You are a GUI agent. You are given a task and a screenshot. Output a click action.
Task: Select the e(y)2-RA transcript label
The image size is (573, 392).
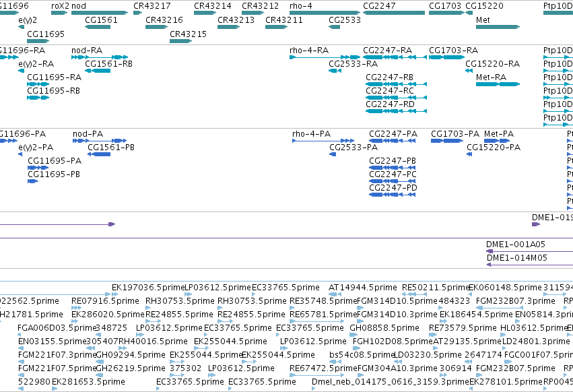36,63
